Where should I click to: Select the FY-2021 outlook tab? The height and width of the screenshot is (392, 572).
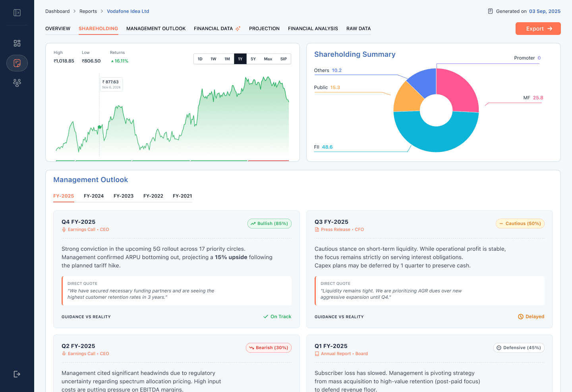click(182, 196)
